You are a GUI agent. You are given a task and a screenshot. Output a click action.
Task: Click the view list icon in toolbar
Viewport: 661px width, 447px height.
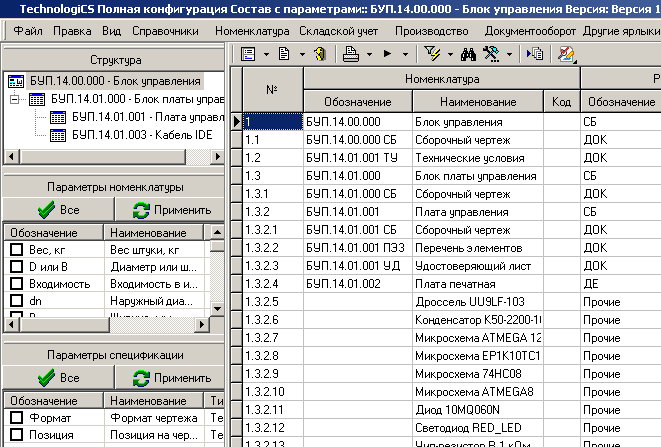(x=248, y=53)
